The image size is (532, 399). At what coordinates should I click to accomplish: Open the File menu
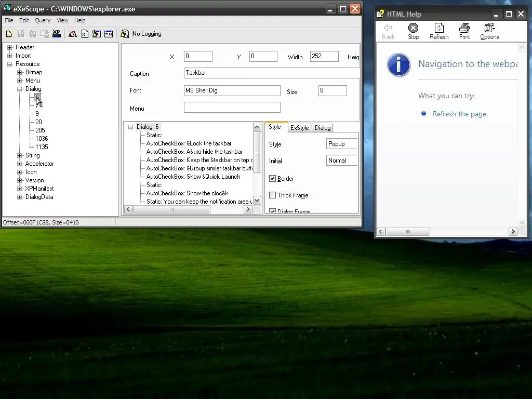9,20
